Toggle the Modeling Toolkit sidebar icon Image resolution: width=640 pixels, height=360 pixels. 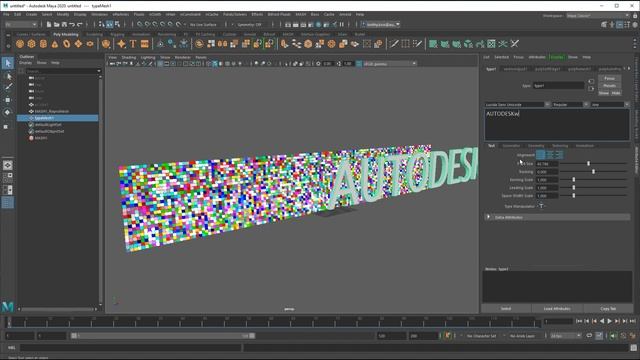[604, 24]
